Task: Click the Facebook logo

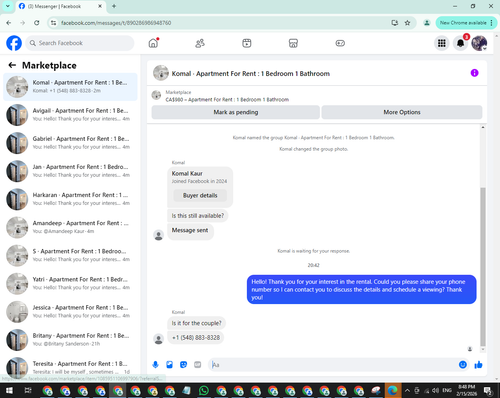Action: point(14,43)
